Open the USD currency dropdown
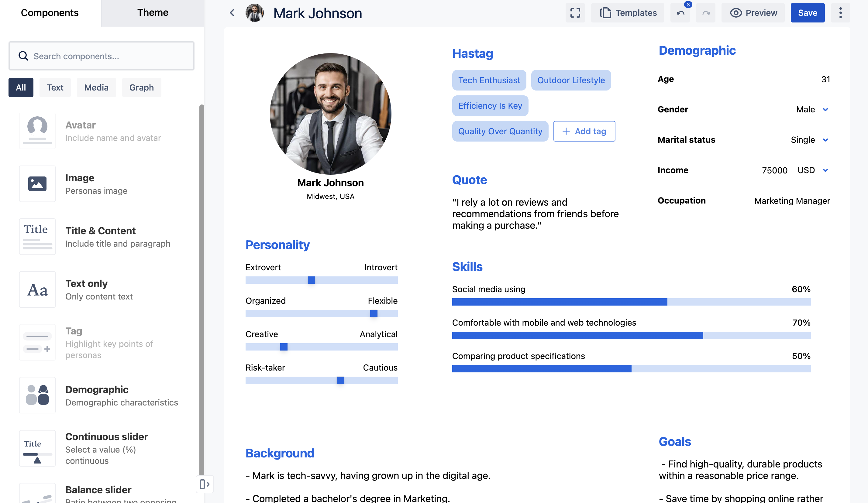 click(825, 170)
